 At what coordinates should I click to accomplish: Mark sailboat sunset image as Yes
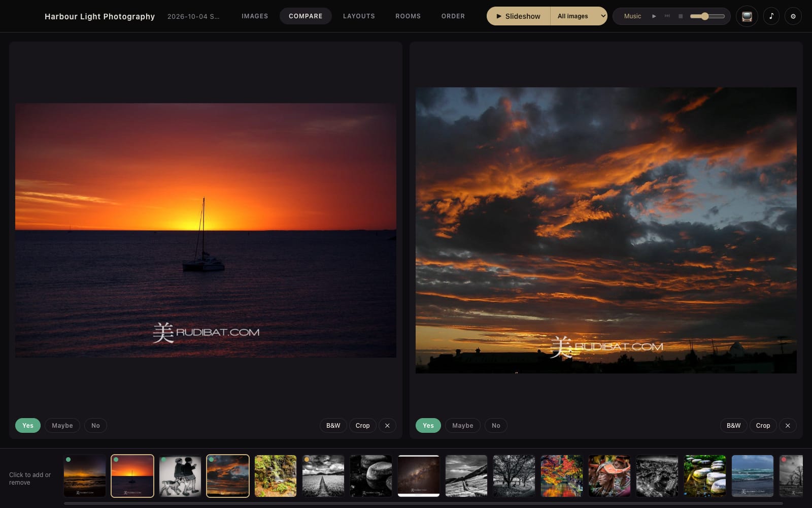click(28, 426)
